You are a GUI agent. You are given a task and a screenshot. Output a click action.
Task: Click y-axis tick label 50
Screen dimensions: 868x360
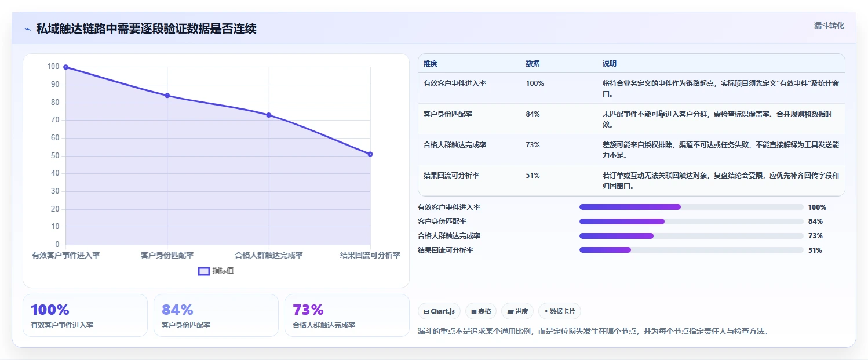[x=55, y=155]
